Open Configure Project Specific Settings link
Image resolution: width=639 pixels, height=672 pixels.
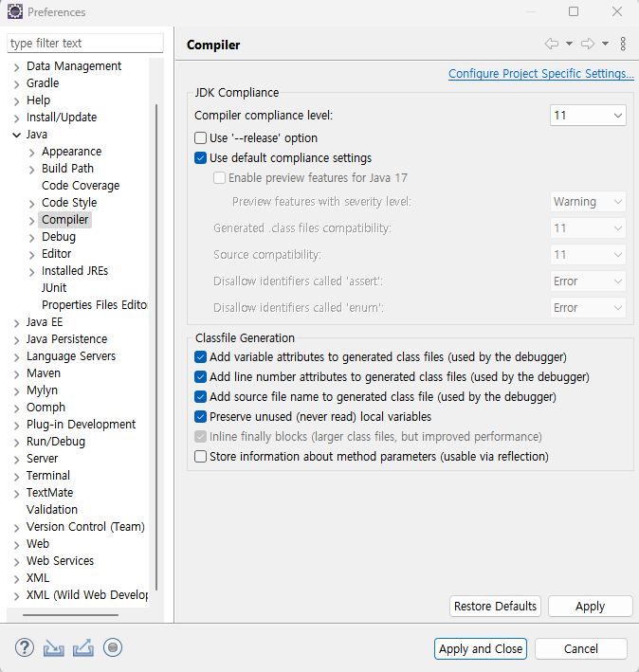tap(541, 74)
